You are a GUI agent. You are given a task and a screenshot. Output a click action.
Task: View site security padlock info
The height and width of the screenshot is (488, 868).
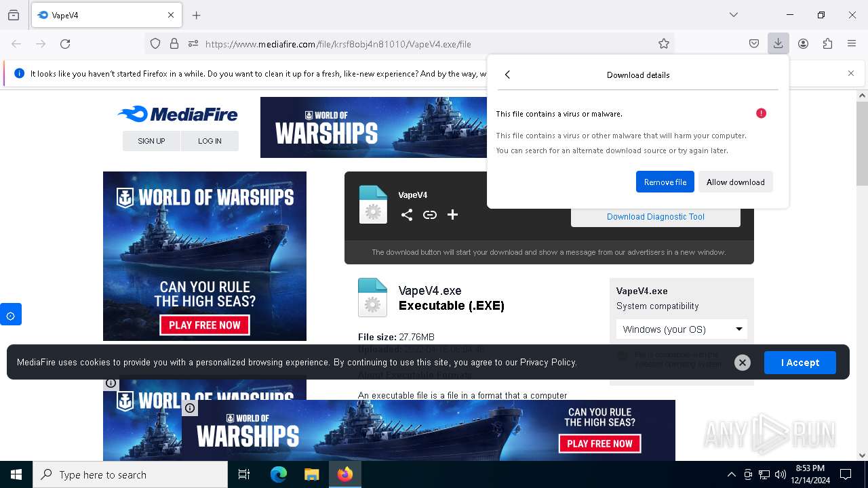click(x=174, y=43)
